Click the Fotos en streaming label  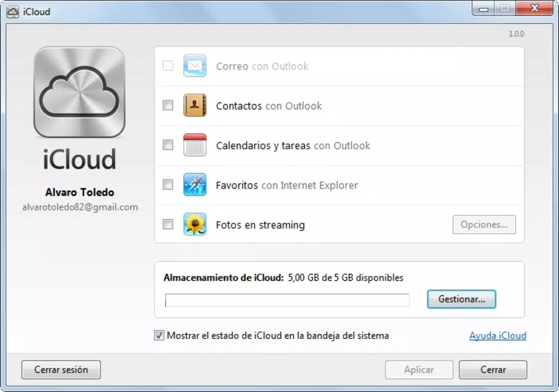click(x=260, y=225)
